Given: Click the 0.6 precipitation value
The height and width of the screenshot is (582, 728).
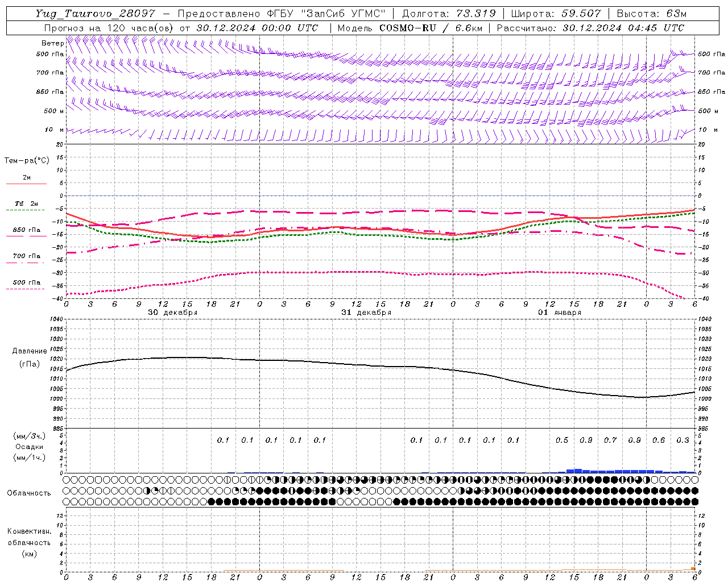Looking at the screenshot, I should pyautogui.click(x=659, y=440).
